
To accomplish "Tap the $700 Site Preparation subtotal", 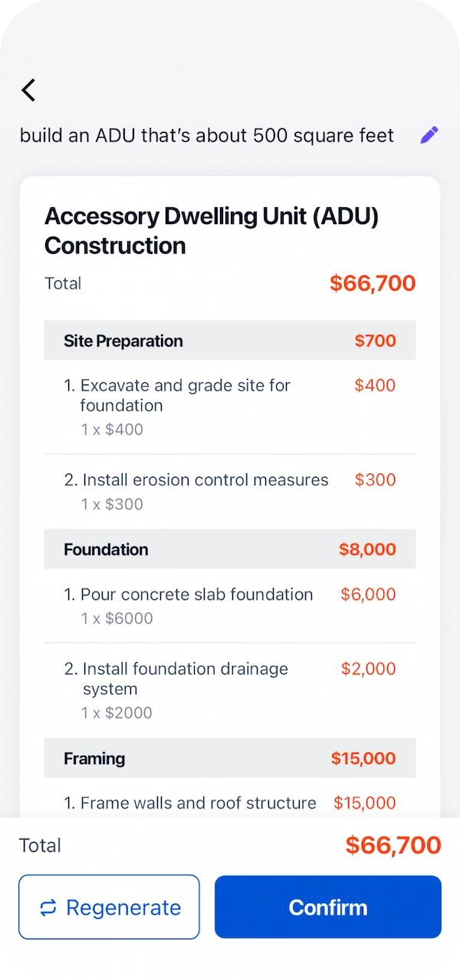I will click(x=375, y=341).
